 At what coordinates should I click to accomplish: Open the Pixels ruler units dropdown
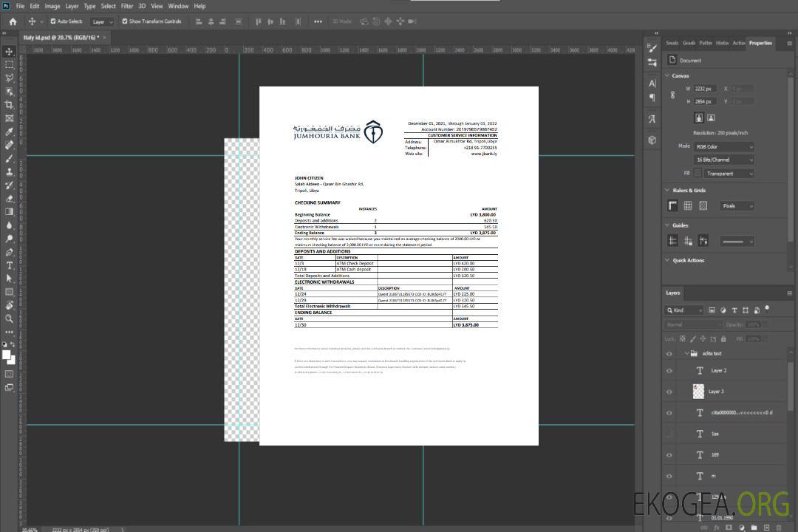click(737, 206)
